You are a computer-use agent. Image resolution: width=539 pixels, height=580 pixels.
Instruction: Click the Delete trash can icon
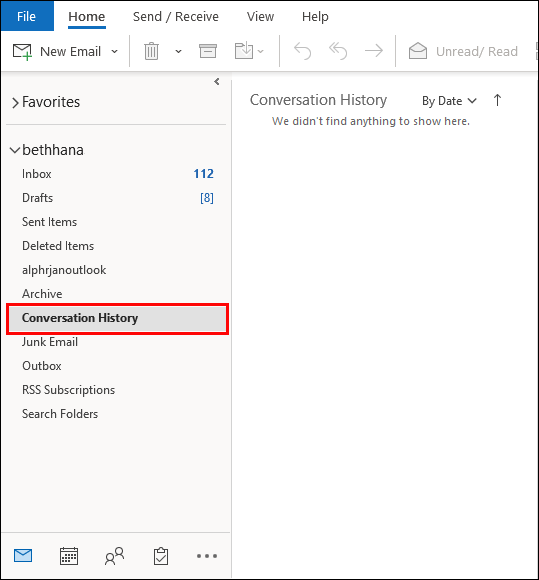click(151, 51)
